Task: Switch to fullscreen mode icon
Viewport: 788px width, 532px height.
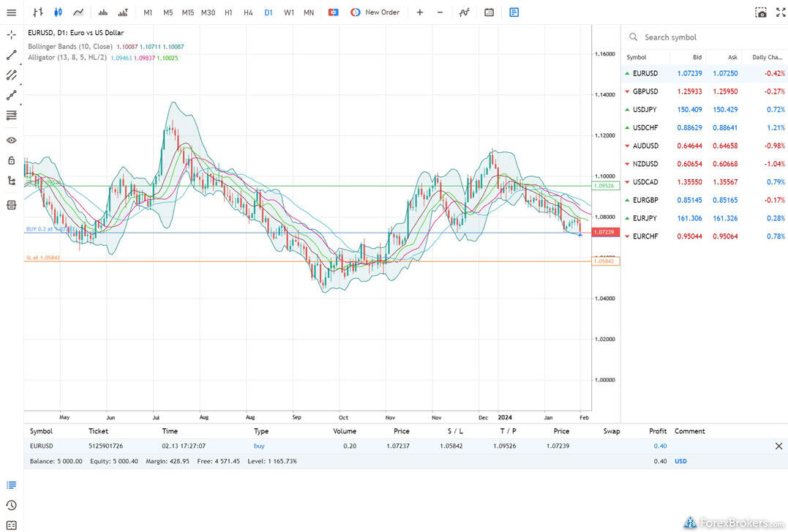Action: click(x=781, y=12)
